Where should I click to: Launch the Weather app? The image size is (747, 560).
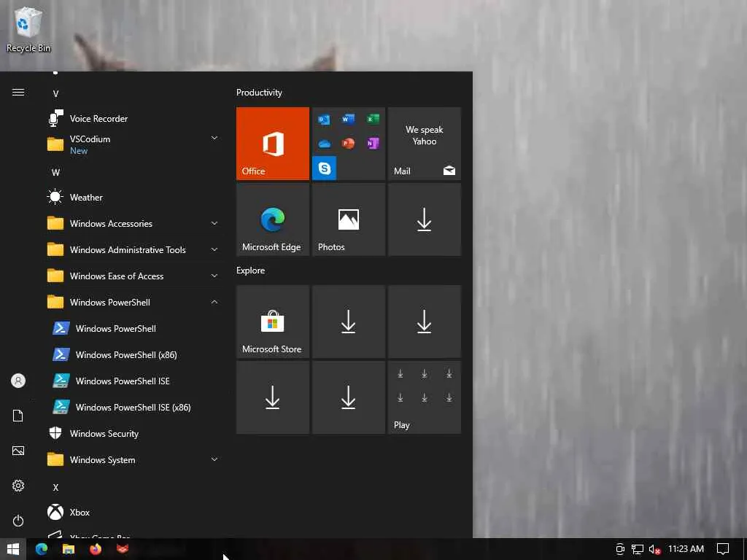pos(133,197)
